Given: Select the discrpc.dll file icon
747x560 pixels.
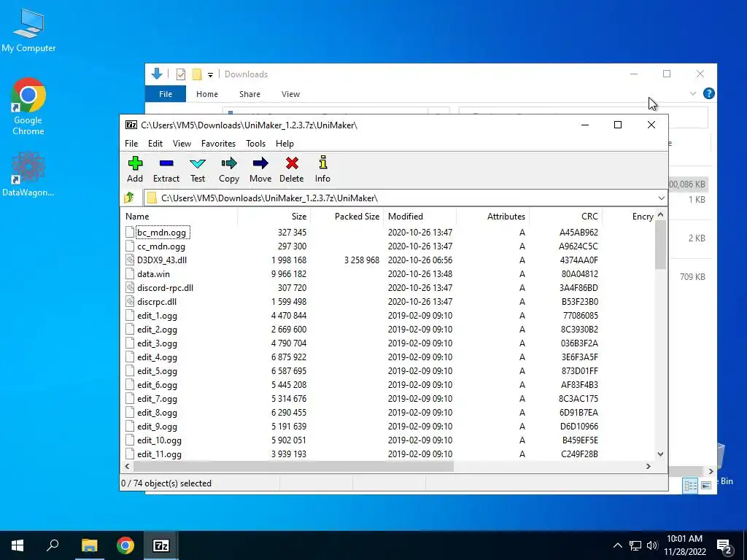Looking at the screenshot, I should pyautogui.click(x=130, y=301).
